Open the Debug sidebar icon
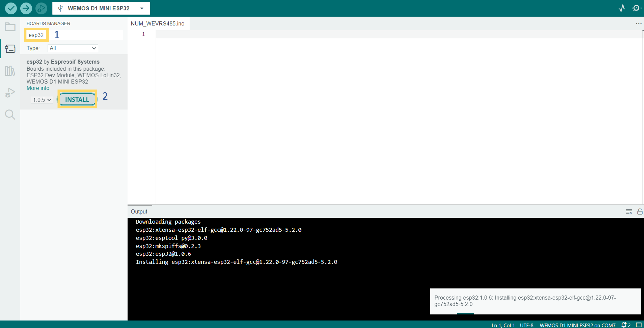The height and width of the screenshot is (328, 644). [10, 93]
